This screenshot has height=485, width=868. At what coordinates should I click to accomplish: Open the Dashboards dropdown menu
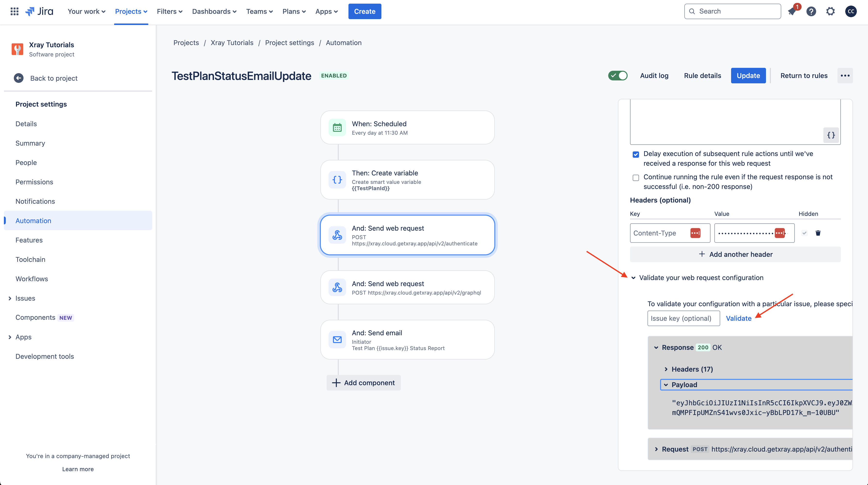pyautogui.click(x=214, y=11)
